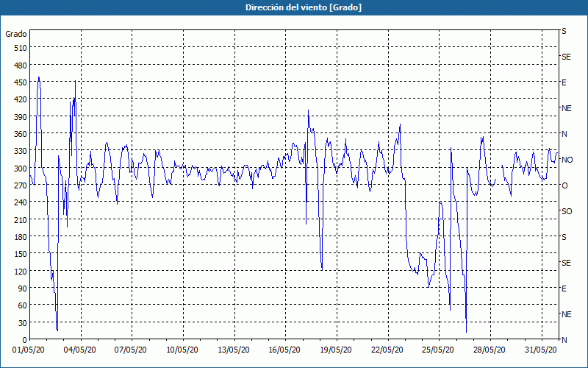This screenshot has width=588, height=368.
Task: Click the E compass label level with 450
Action: (x=564, y=82)
